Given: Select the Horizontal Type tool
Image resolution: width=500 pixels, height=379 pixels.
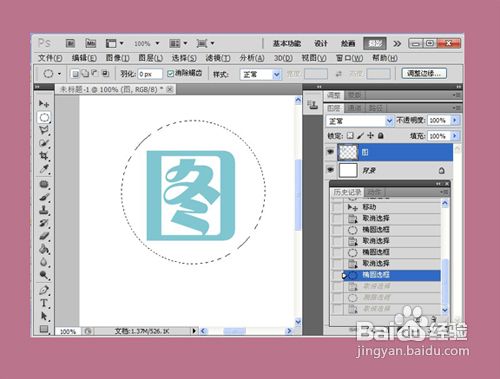Looking at the screenshot, I should coord(44,303).
